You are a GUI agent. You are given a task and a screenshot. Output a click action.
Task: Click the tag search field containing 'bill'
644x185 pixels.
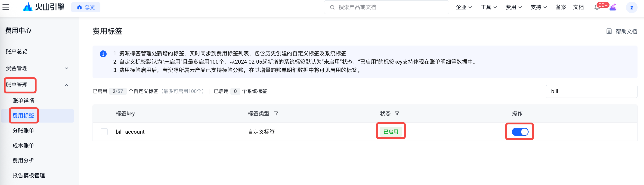(591, 91)
